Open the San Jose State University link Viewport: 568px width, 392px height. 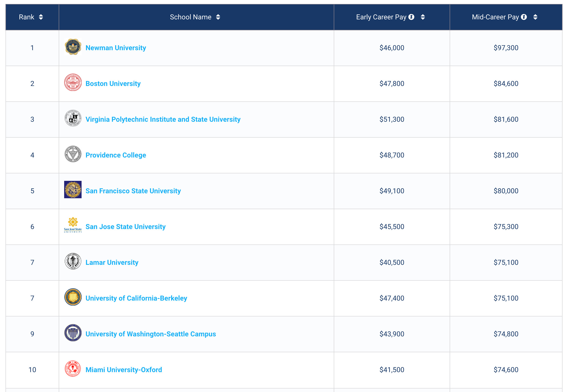125,227
